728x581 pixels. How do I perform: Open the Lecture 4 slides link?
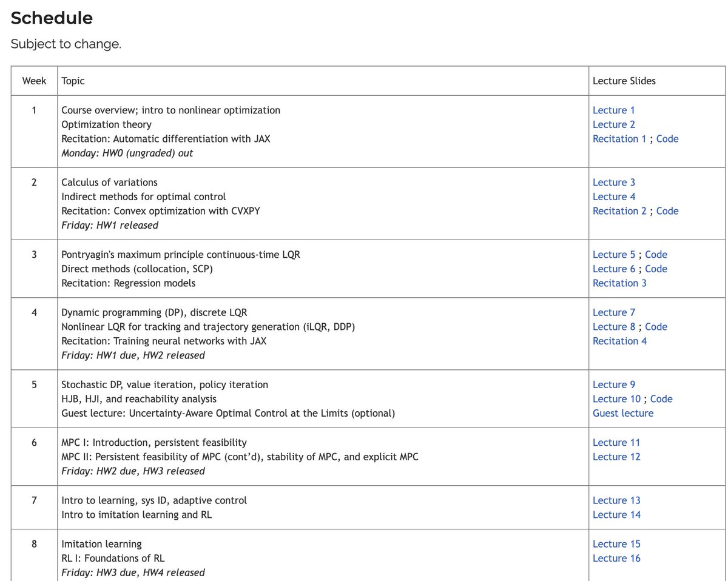tap(614, 196)
